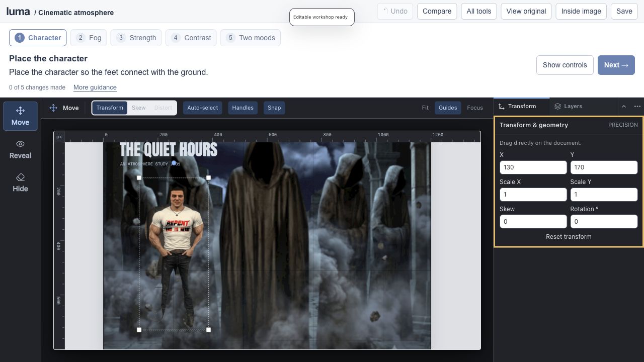Screen dimensions: 644x362
Task: Toggle Handles visibility
Action: pyautogui.click(x=243, y=108)
